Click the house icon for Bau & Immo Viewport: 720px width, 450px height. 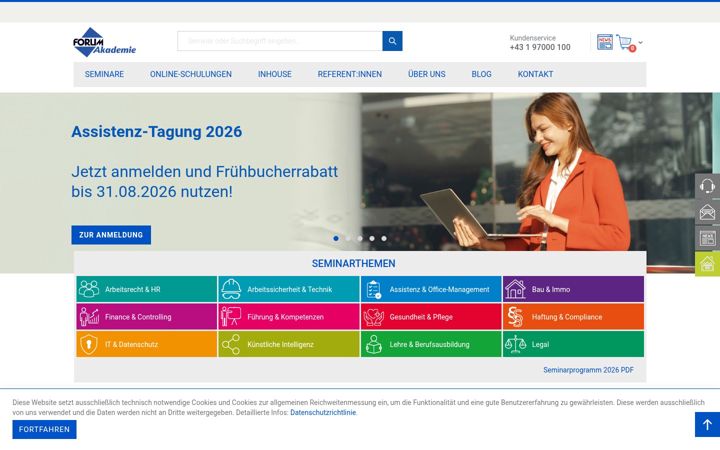[x=515, y=289]
